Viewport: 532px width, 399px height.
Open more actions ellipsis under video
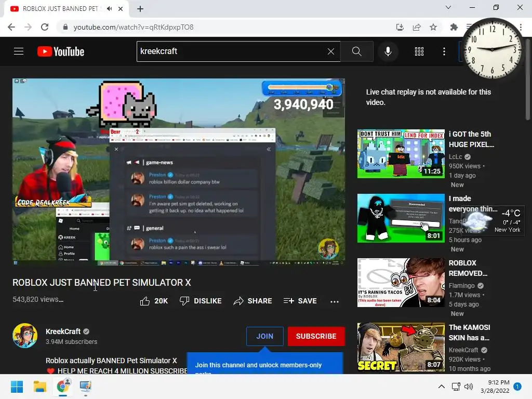pos(335,301)
